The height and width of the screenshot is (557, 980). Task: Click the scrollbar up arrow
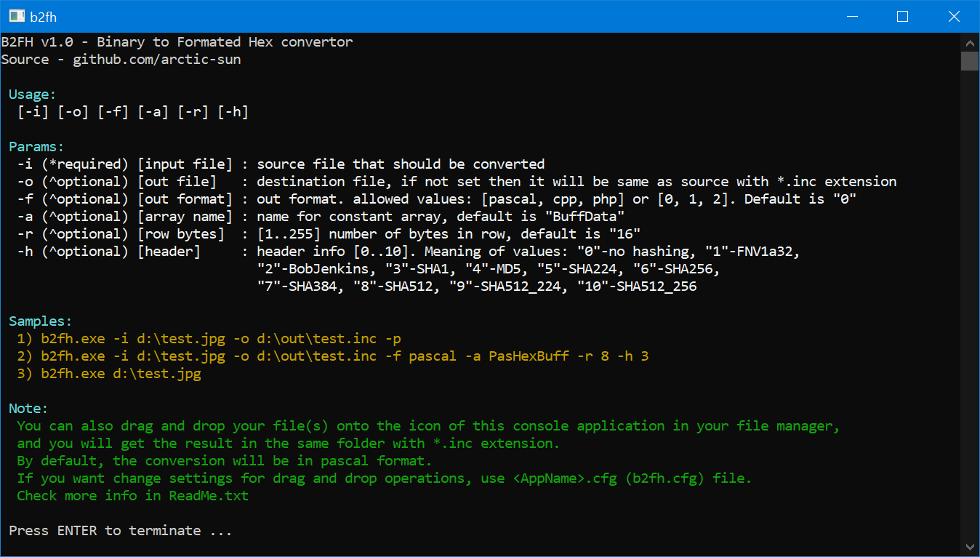(x=970, y=43)
